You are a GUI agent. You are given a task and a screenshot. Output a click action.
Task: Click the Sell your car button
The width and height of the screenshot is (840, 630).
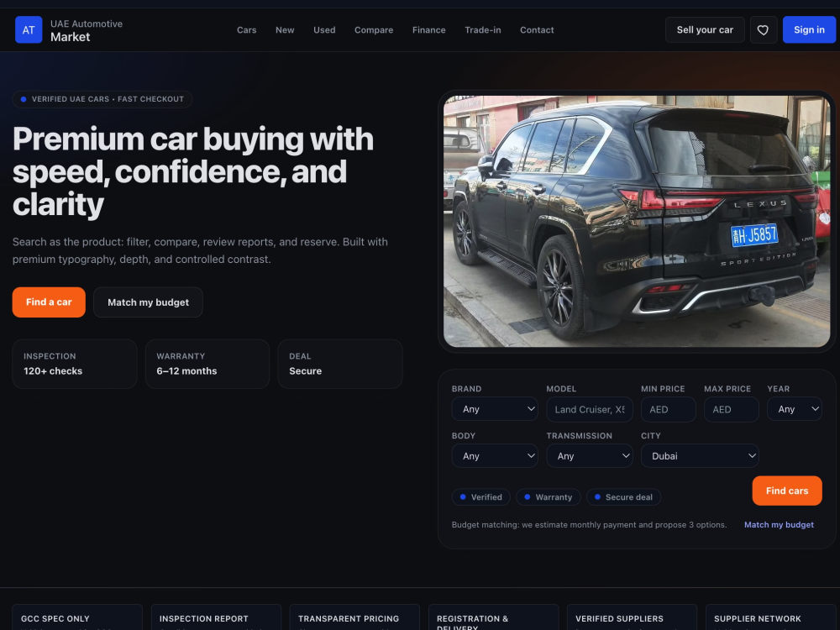[705, 30]
